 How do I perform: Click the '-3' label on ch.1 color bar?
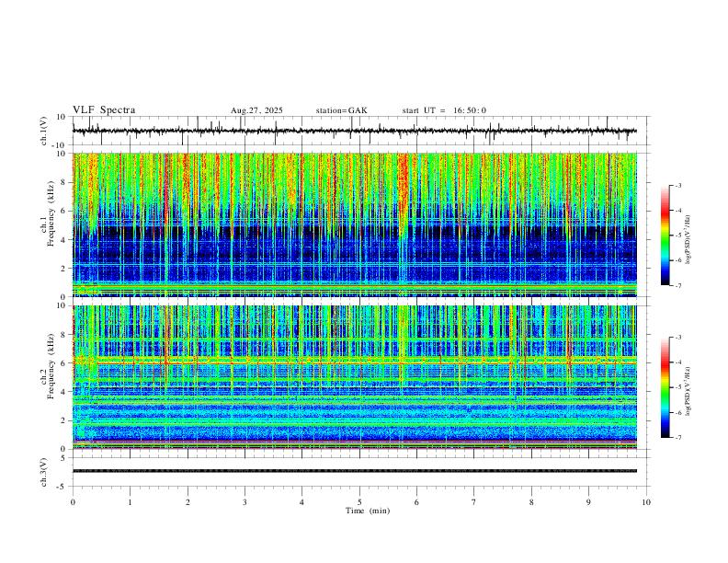pos(678,186)
